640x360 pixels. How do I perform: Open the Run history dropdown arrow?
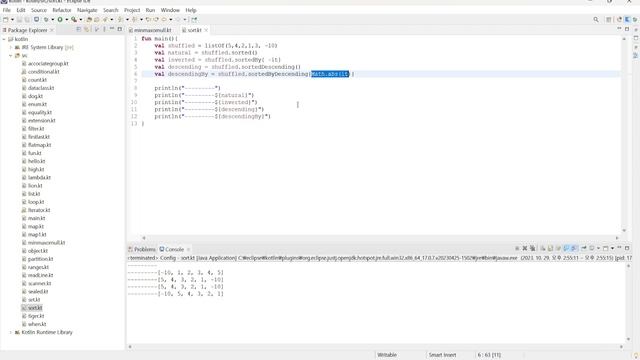coord(67,20)
